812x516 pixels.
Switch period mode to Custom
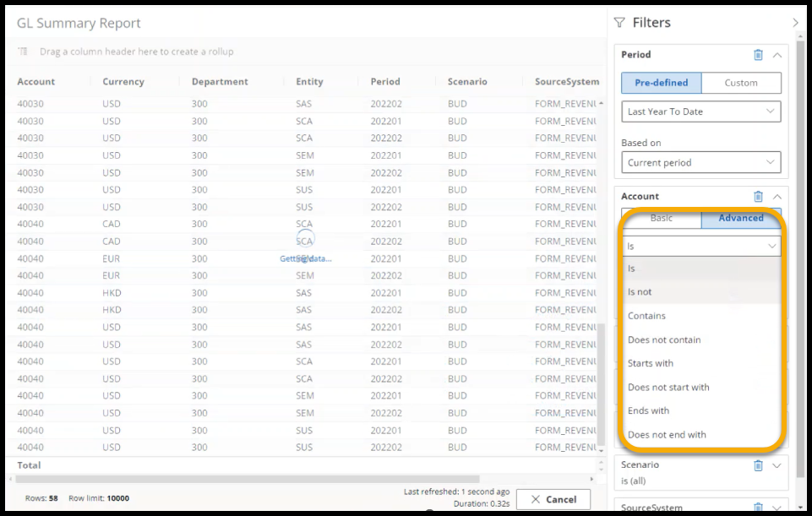pos(740,83)
